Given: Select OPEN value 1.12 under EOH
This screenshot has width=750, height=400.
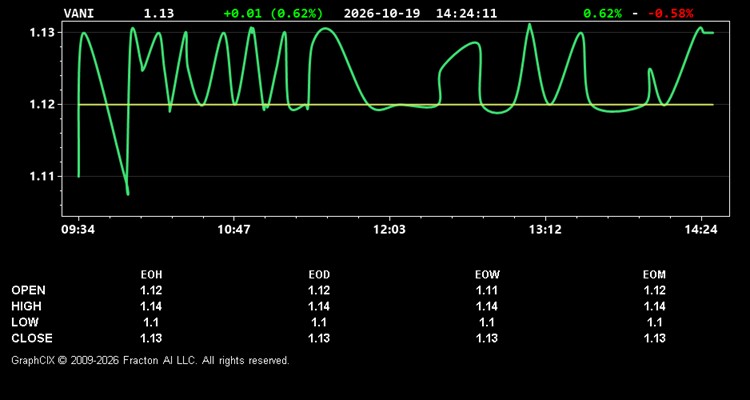Looking at the screenshot, I should [x=151, y=290].
